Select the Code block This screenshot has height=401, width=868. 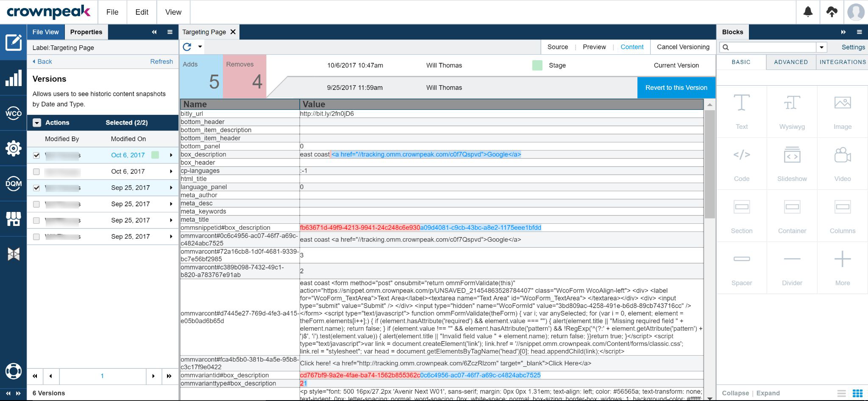[x=742, y=164]
